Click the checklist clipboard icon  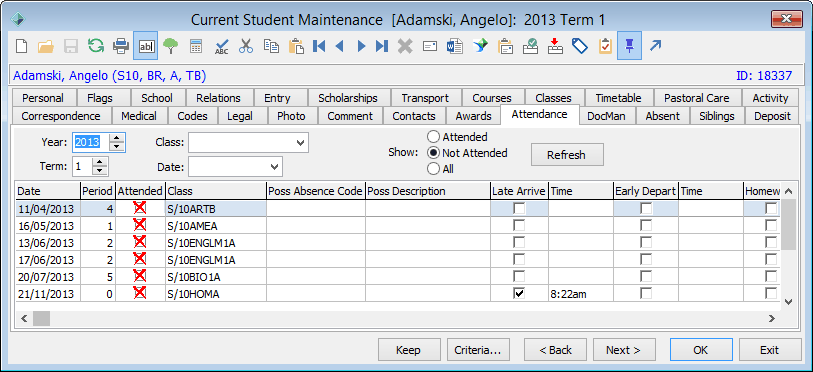[x=605, y=47]
